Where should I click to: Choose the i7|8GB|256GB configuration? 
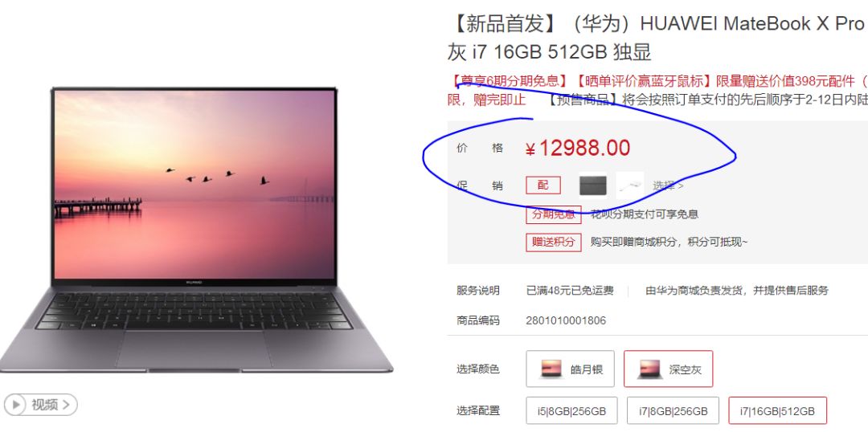pyautogui.click(x=673, y=411)
